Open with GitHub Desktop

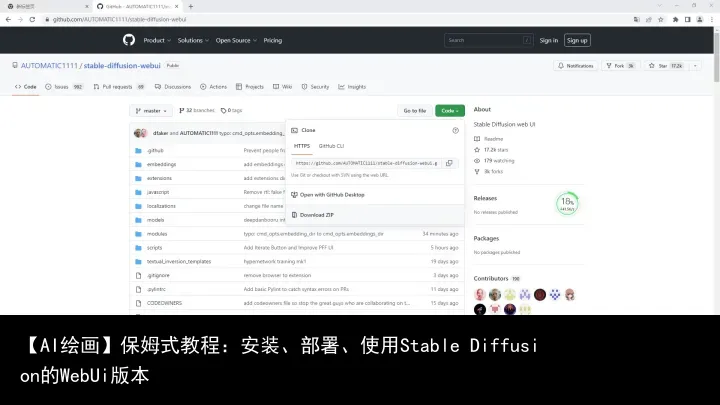328,195
